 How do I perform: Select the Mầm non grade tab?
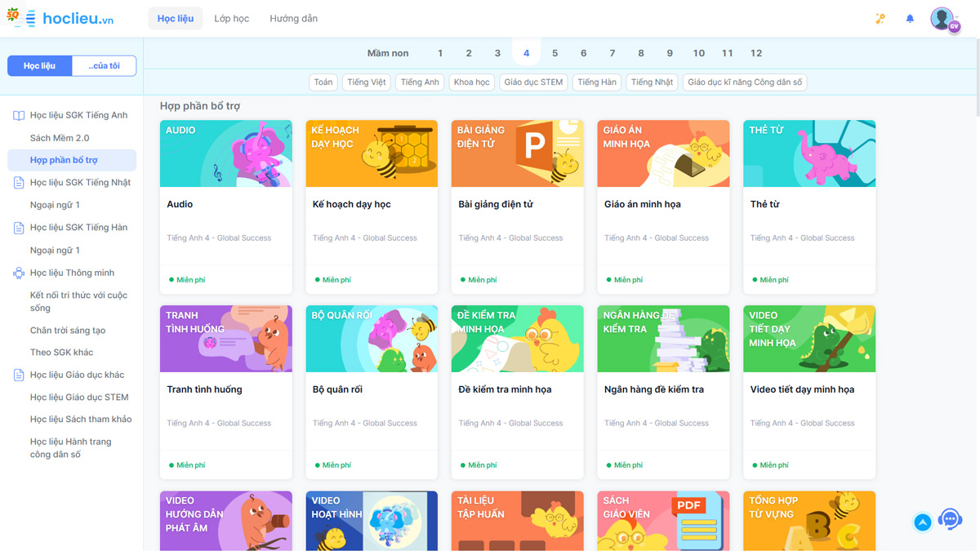(388, 53)
